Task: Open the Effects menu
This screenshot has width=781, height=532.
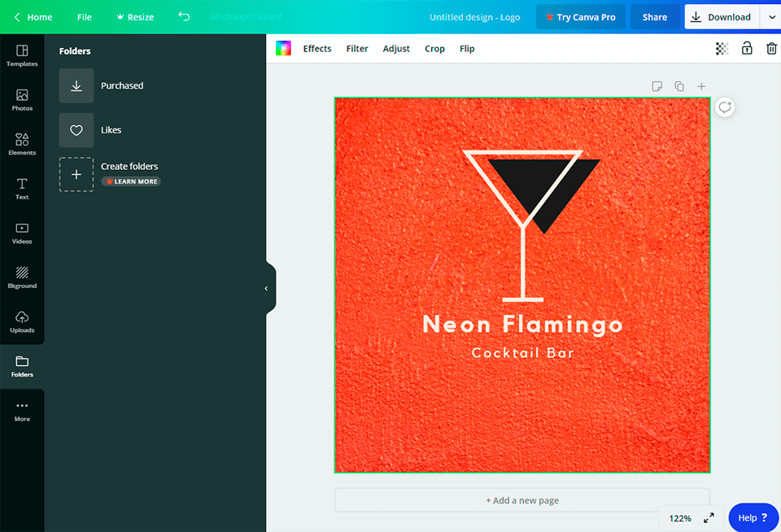Action: pos(317,48)
